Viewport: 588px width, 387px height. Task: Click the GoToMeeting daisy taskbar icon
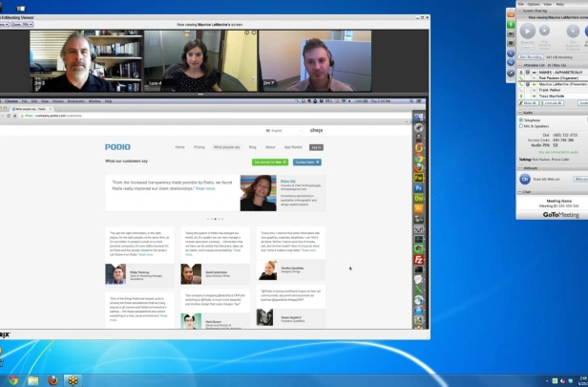point(73,380)
